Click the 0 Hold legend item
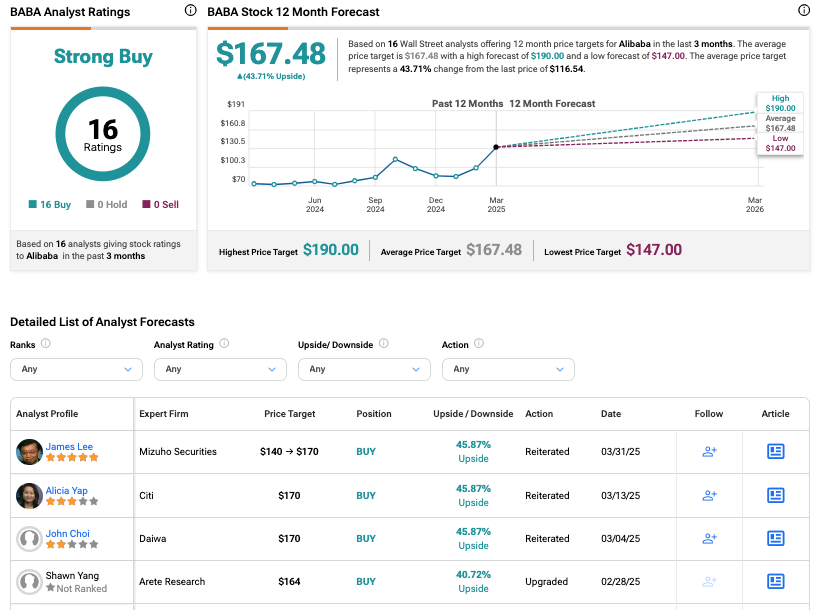Image resolution: width=816 pixels, height=610 pixels. tap(107, 205)
